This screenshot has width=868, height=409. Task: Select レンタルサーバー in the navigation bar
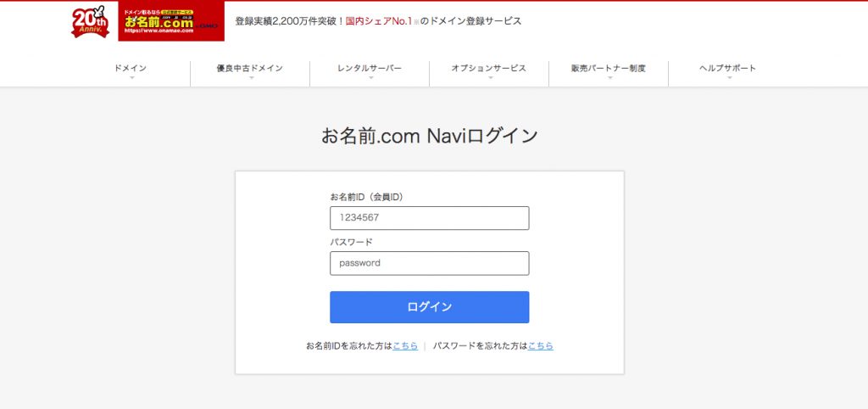click(x=370, y=68)
